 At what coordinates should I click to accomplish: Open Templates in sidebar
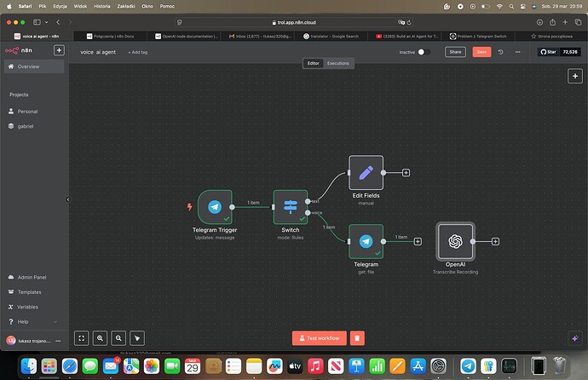(34, 292)
